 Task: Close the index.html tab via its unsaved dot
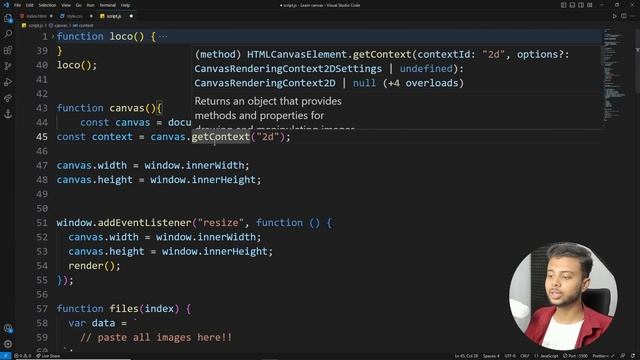pyautogui.click(x=51, y=16)
